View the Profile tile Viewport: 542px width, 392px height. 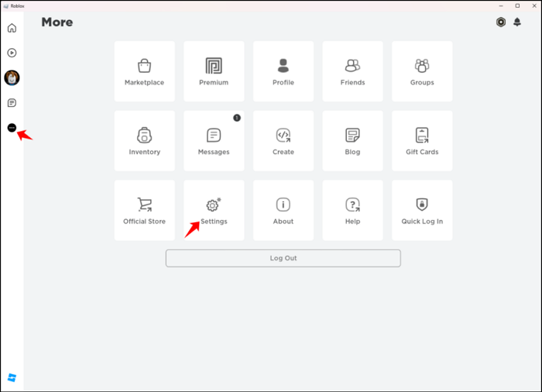(283, 71)
